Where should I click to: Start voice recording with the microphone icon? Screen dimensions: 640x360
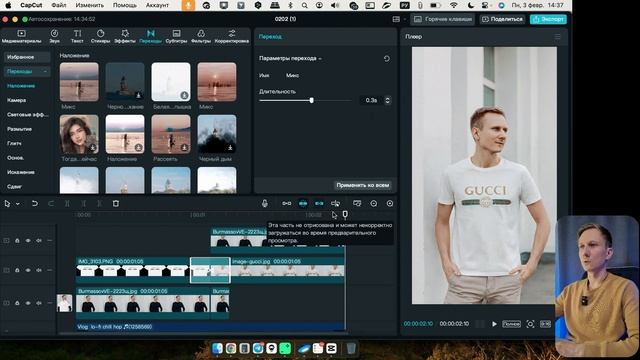[x=264, y=203]
